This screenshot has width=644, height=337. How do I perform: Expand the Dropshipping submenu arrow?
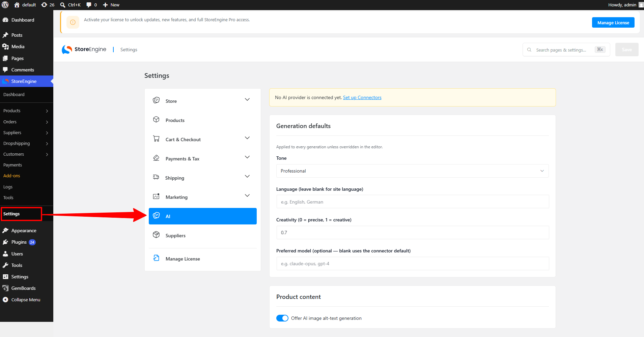[47, 144]
